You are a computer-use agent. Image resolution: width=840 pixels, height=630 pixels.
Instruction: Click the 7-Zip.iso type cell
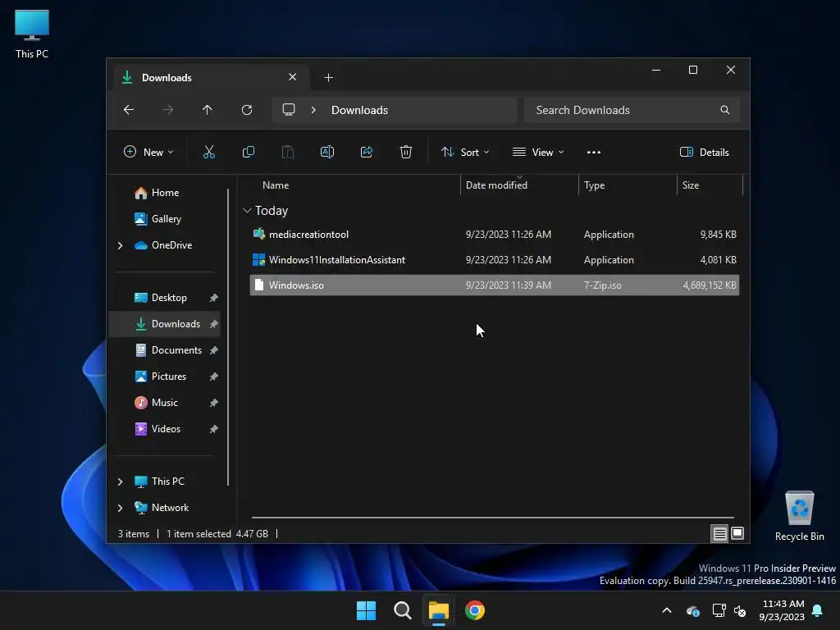(603, 285)
